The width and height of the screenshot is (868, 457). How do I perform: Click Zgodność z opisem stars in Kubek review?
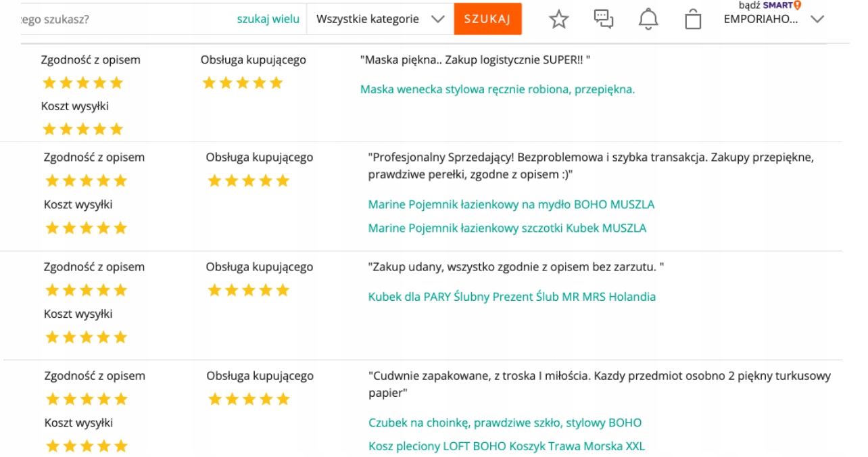coord(86,291)
